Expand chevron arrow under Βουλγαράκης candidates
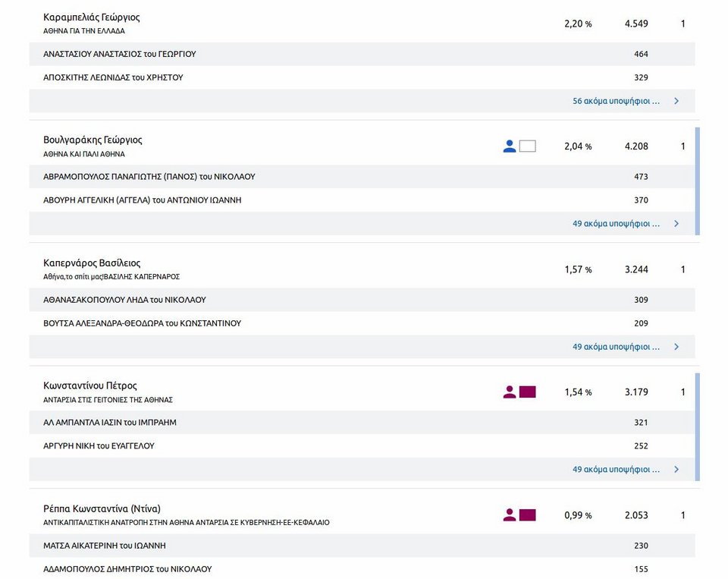 676,224
